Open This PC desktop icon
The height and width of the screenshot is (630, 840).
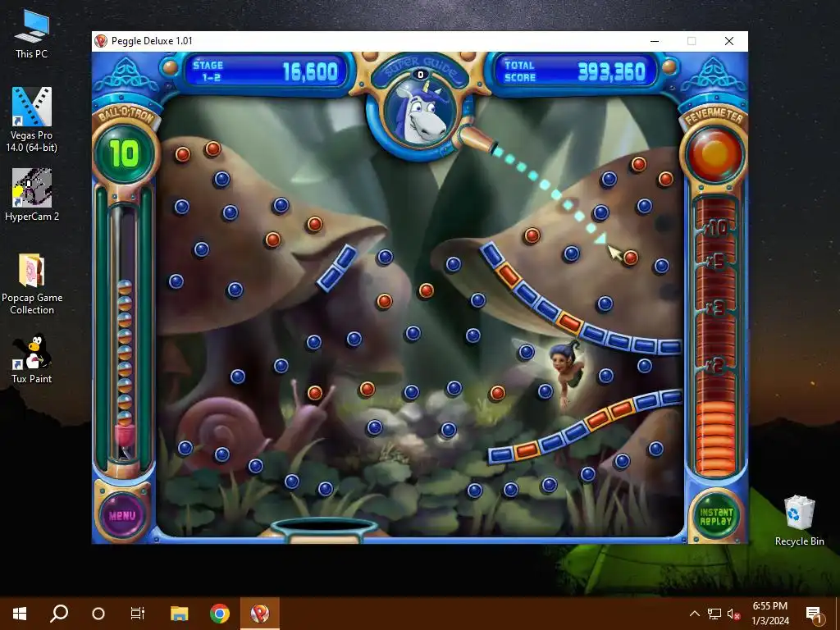pos(32,34)
